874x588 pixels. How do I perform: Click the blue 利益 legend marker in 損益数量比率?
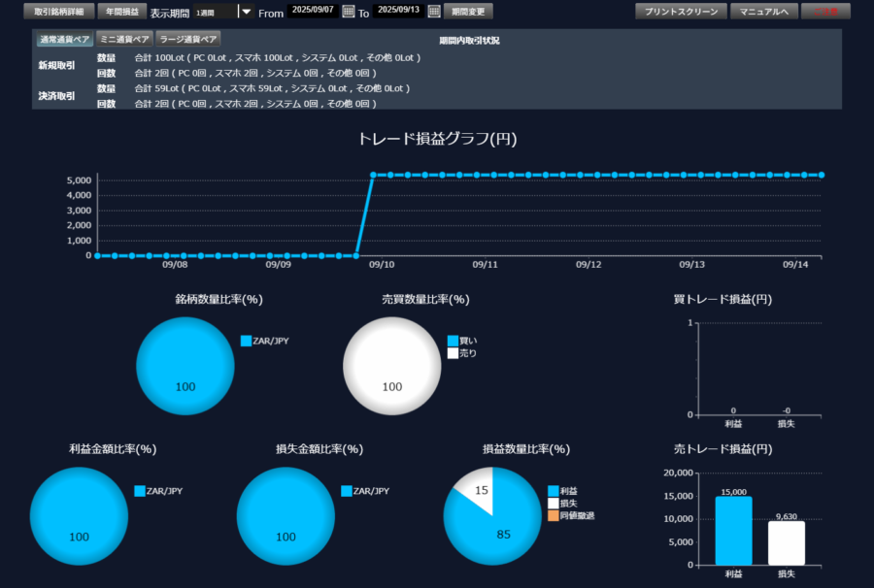point(554,491)
